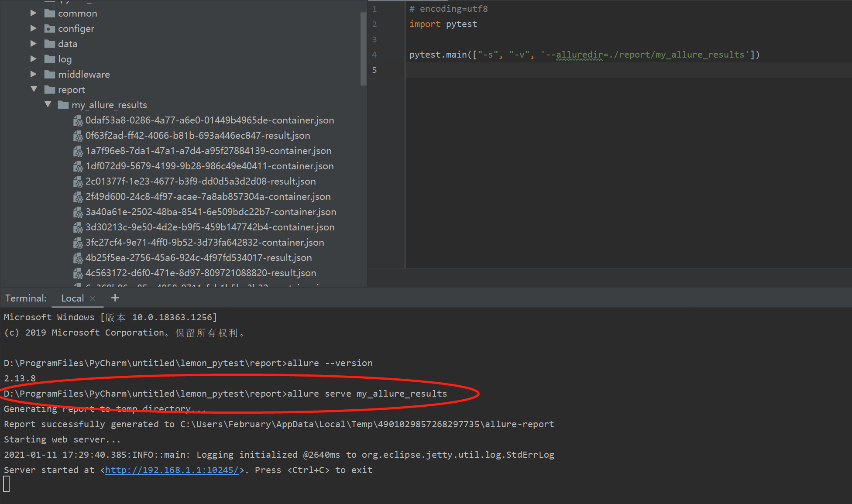This screenshot has width=852, height=504.
Task: Close the Local terminal tab
Action: (93, 298)
